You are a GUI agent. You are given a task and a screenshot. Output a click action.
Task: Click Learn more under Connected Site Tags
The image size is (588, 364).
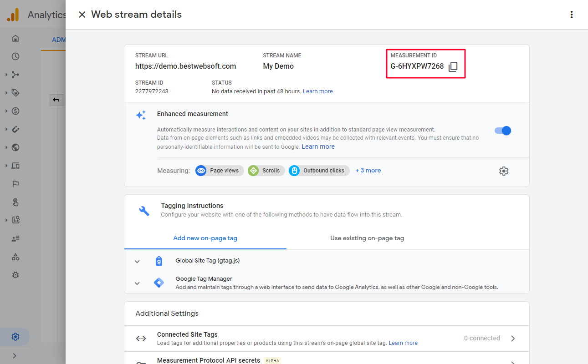[403, 343]
